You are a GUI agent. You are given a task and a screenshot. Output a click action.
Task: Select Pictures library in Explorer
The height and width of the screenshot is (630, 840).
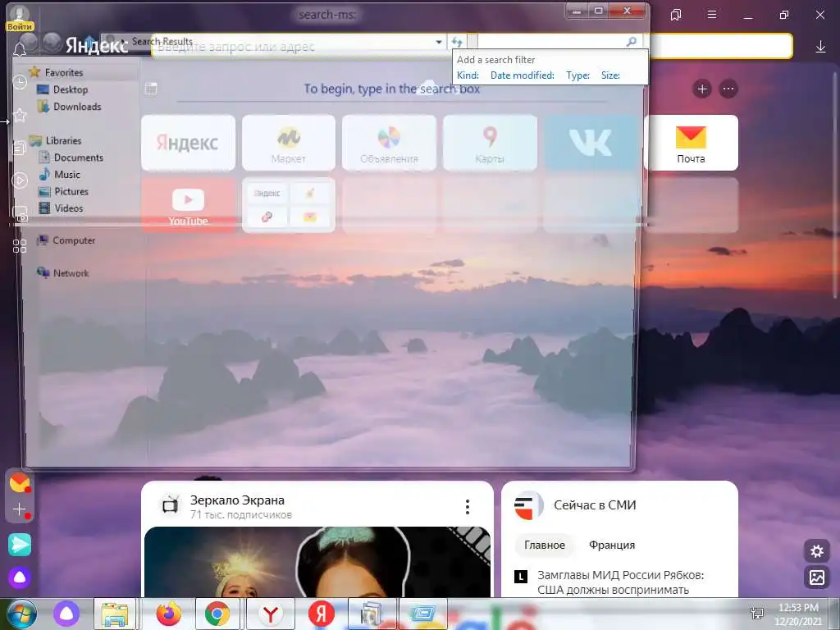pyautogui.click(x=71, y=191)
